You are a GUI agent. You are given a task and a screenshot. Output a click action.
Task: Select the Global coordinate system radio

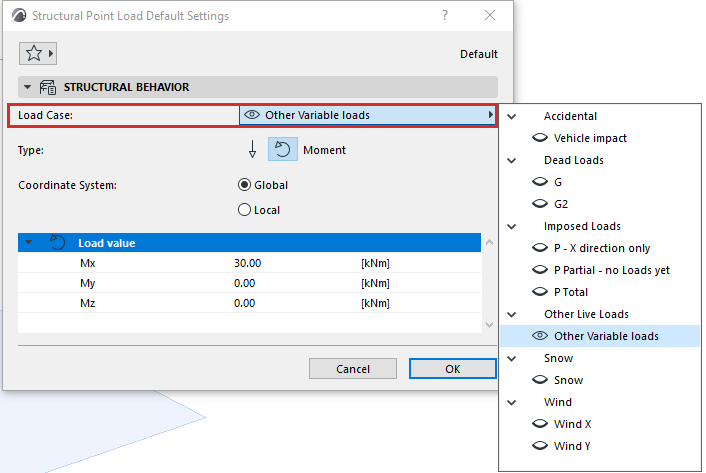tap(244, 185)
